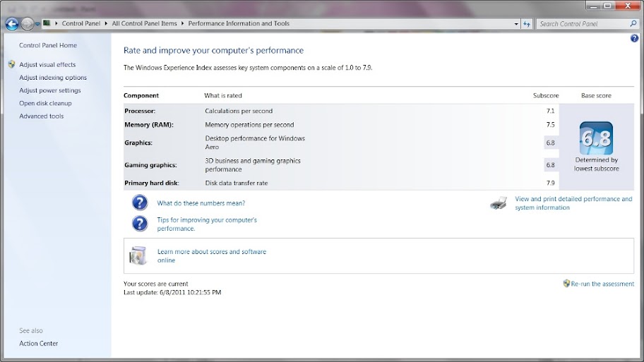
Task: Click the software box icon beside Learn more
Action: (138, 255)
